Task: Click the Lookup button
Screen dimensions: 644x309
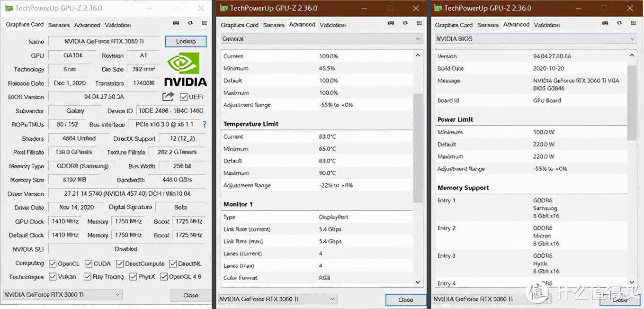Action: pyautogui.click(x=186, y=42)
